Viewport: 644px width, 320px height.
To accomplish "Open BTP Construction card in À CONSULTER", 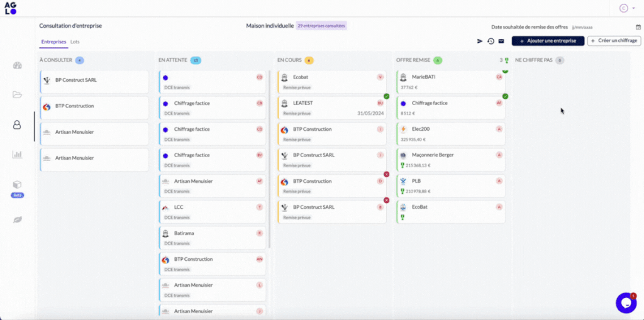I will tap(94, 108).
